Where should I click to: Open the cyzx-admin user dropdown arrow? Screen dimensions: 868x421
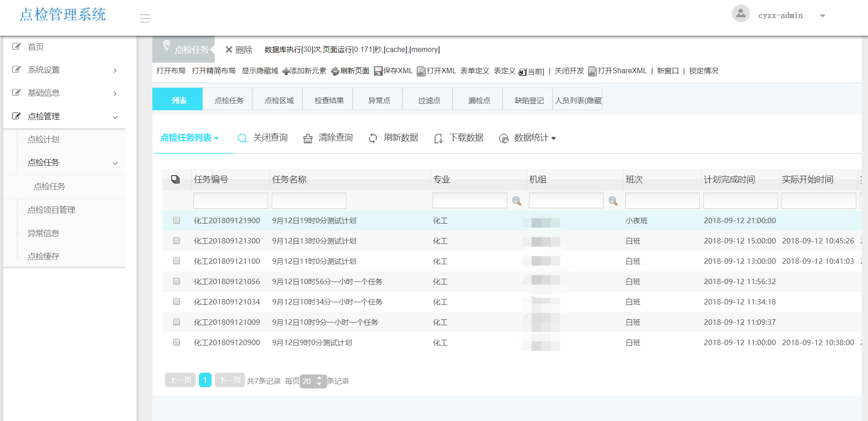coord(822,16)
